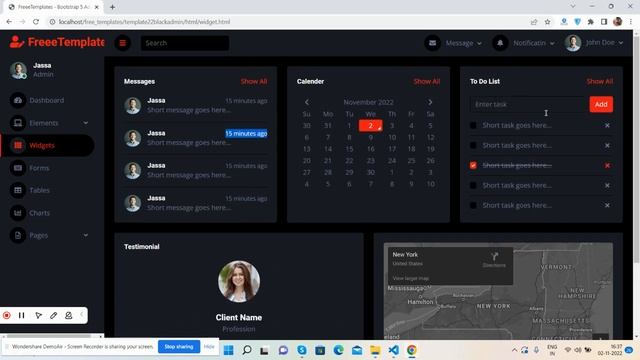
Task: Switch to FreeeTemplates browser tab
Action: 54,7
